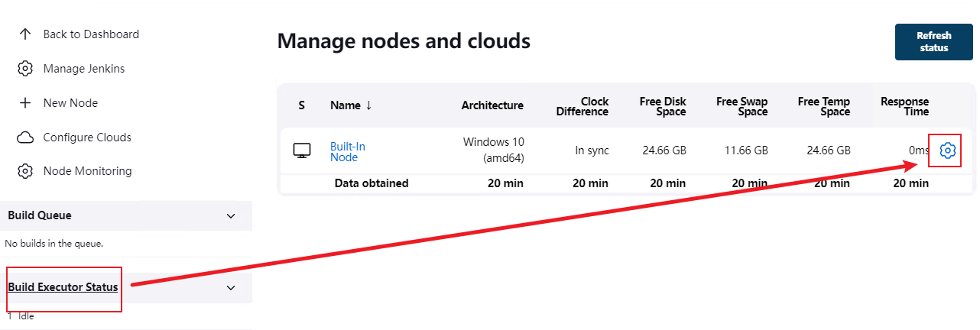Click the Node Monitoring gear icon
The height and width of the screenshot is (330, 980).
coord(25,171)
